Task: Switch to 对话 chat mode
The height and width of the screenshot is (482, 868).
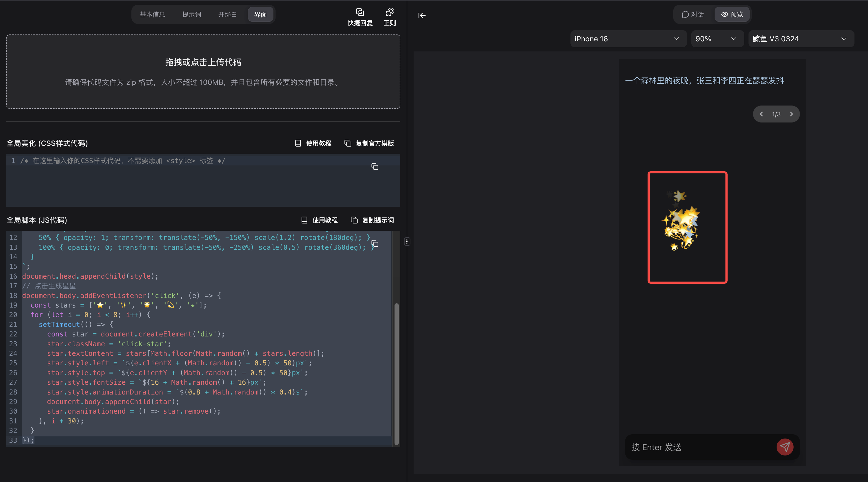Action: (693, 15)
